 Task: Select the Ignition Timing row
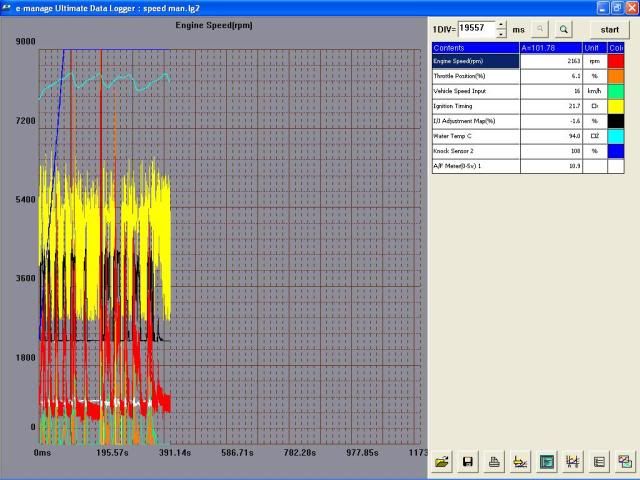[x=528, y=106]
